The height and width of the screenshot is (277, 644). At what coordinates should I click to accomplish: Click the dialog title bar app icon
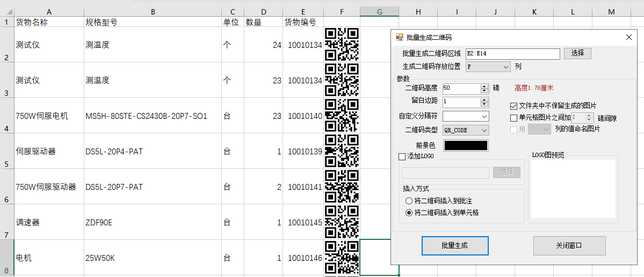tap(399, 38)
